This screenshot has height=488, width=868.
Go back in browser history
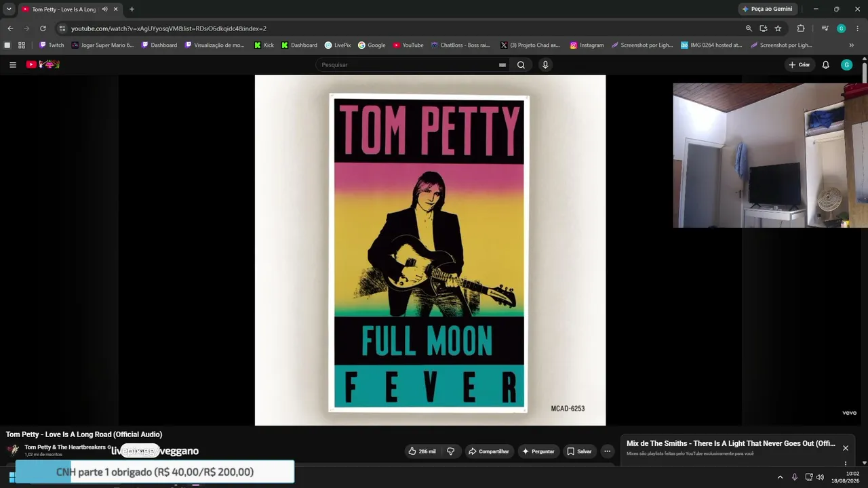tap(10, 28)
